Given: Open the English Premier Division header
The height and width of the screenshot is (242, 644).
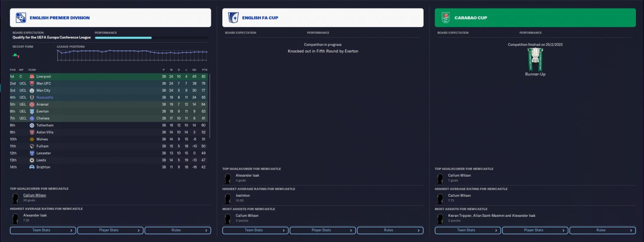Looking at the screenshot, I should pyautogui.click(x=110, y=18).
